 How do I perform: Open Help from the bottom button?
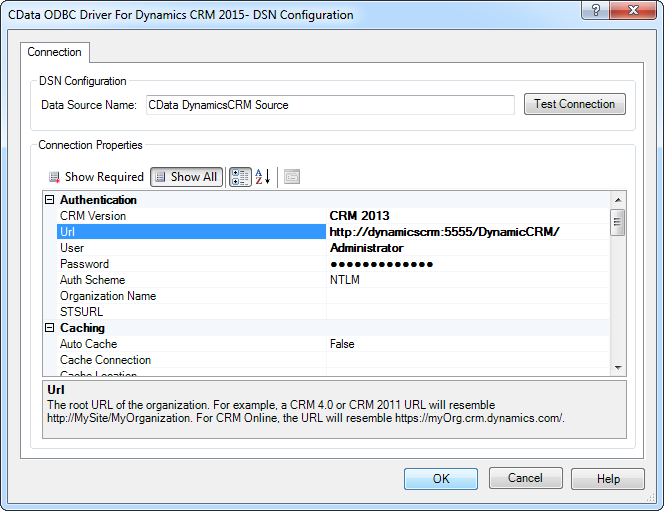(609, 479)
